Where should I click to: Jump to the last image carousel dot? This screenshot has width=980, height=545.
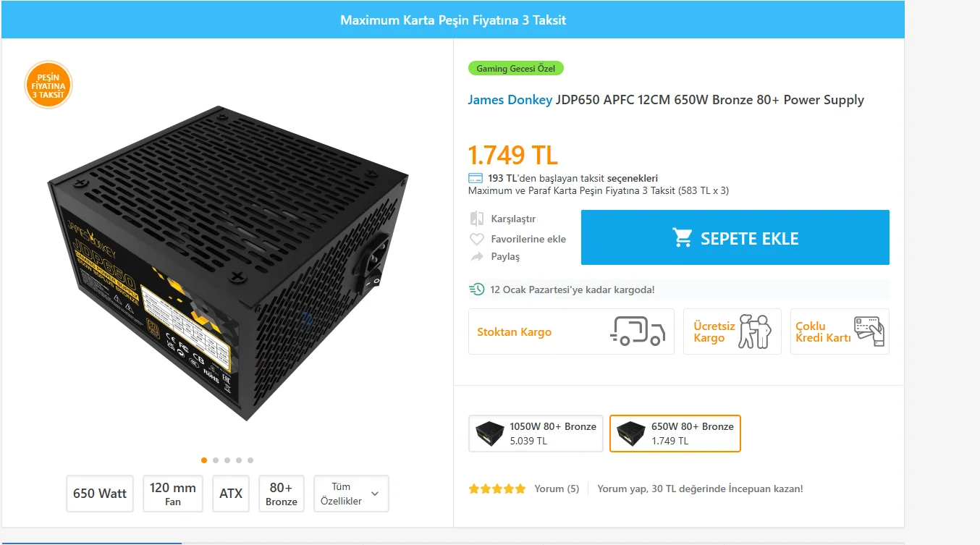click(x=250, y=460)
